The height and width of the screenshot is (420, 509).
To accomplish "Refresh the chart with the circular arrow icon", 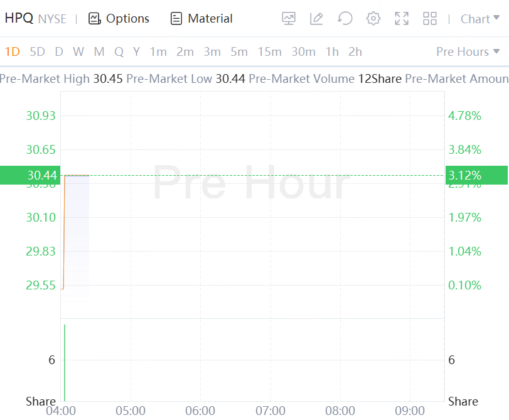I will 345,19.
